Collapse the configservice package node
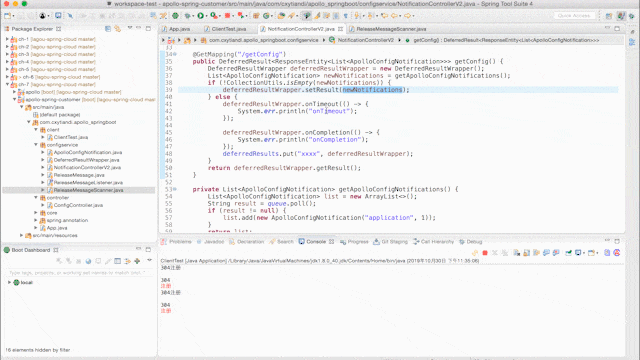 coord(36,145)
